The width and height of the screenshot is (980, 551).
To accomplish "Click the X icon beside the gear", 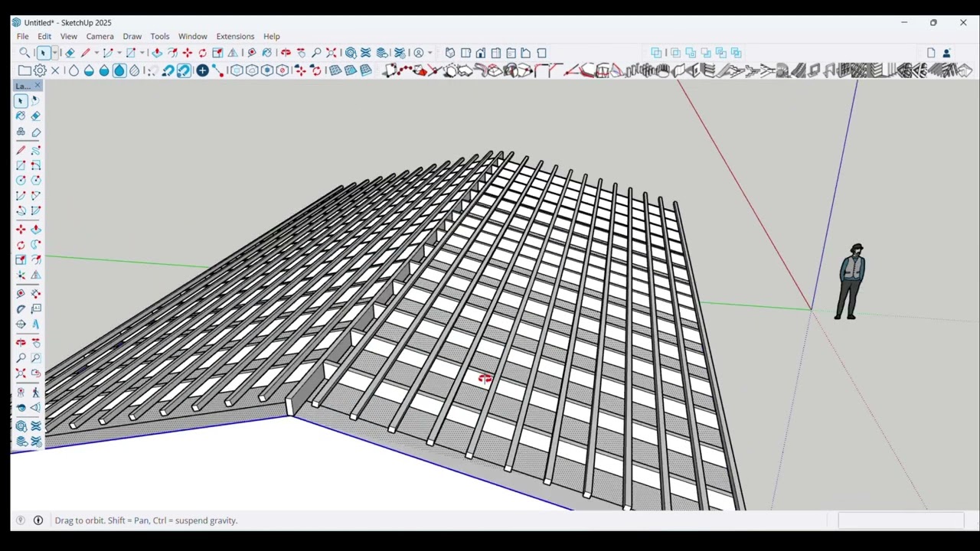I will [x=55, y=70].
